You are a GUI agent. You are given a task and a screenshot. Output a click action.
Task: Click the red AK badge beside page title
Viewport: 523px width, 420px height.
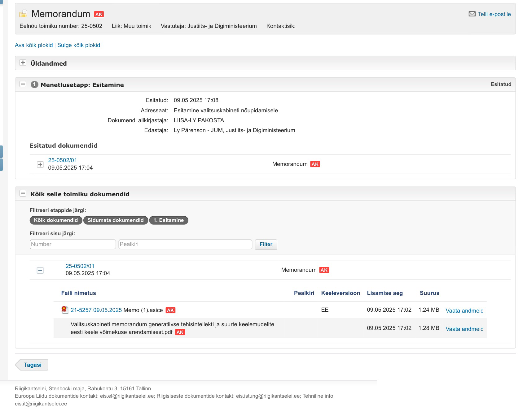pos(99,14)
